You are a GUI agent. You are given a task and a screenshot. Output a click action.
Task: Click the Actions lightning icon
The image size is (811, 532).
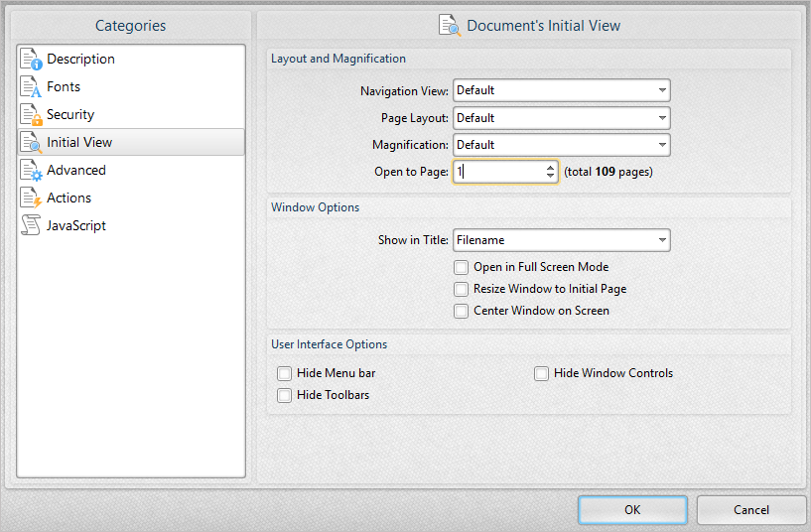pyautogui.click(x=32, y=199)
